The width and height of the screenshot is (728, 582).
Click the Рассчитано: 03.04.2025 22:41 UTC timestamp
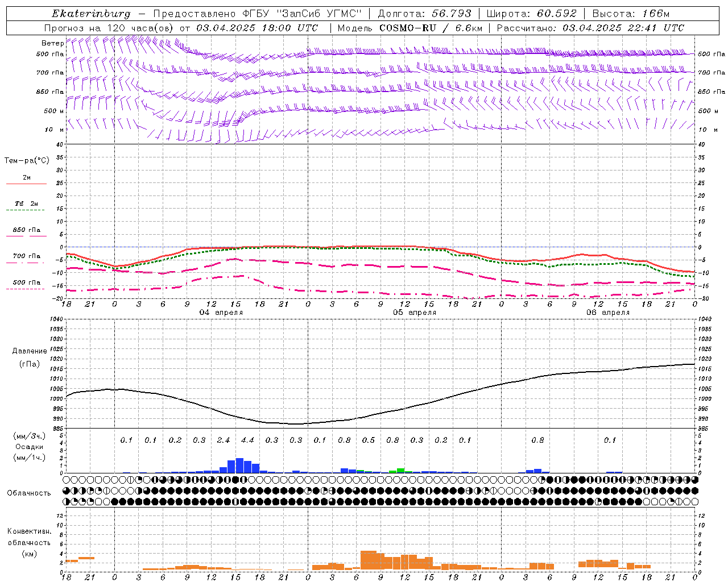[590, 28]
